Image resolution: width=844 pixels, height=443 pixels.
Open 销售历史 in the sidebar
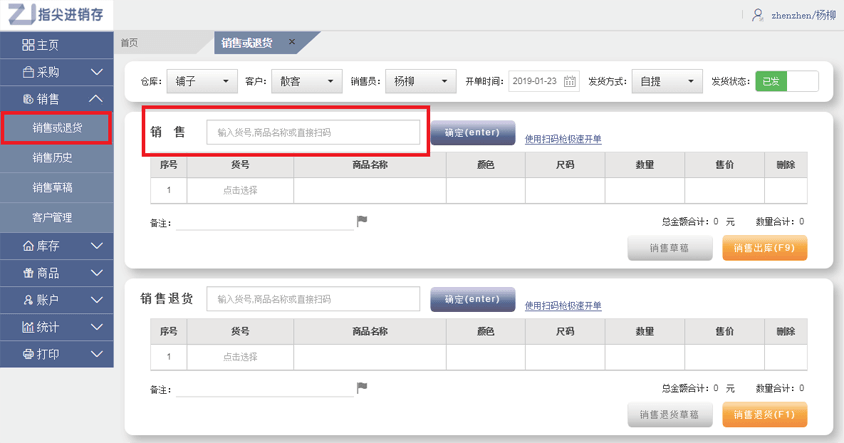[52, 157]
